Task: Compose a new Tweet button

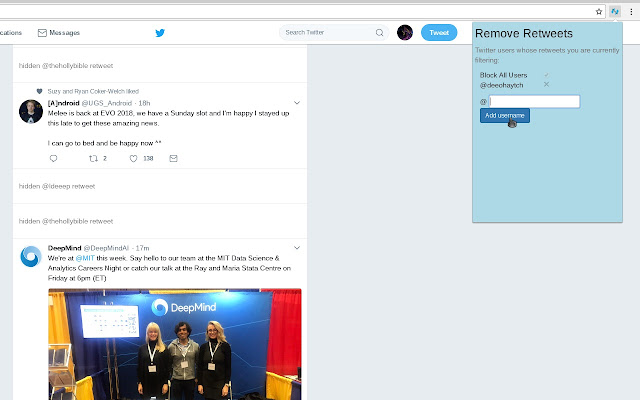Action: (x=439, y=33)
